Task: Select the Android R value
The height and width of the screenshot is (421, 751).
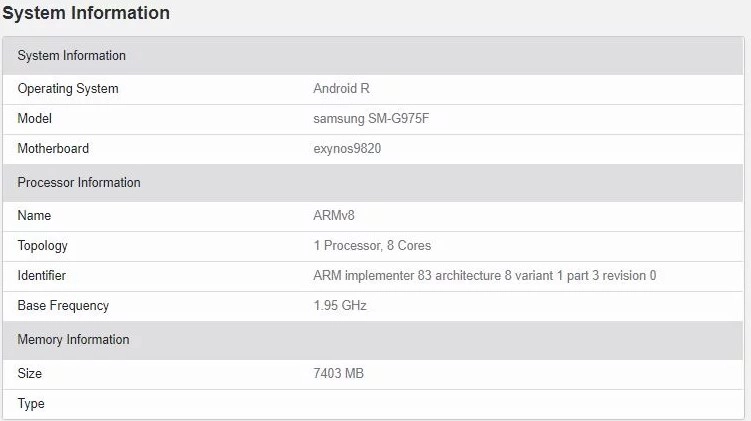Action: tap(342, 89)
